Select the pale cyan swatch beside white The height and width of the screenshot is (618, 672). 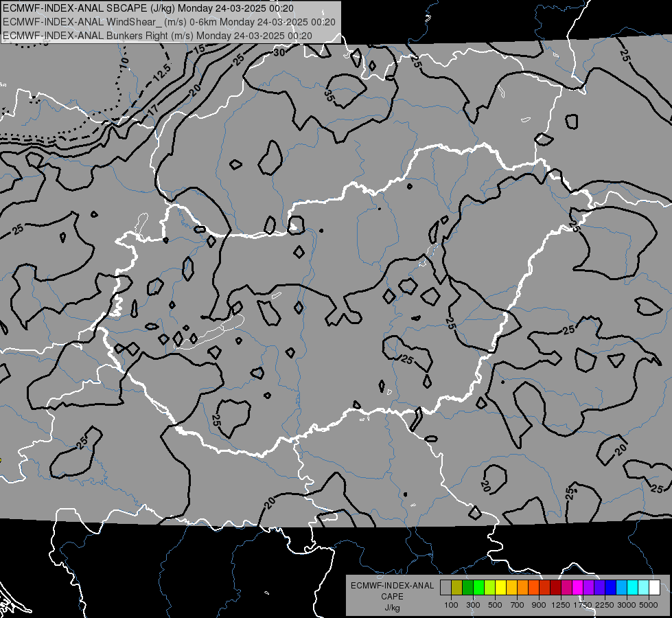pyautogui.click(x=644, y=587)
